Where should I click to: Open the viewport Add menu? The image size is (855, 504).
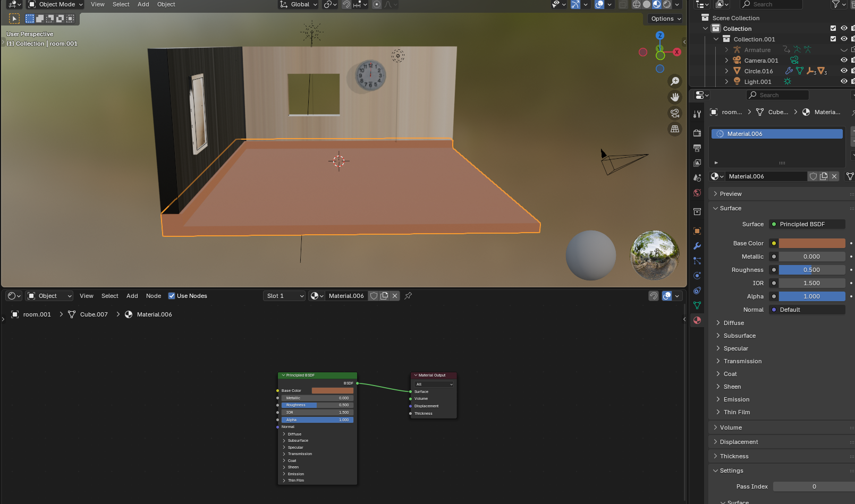pyautogui.click(x=143, y=4)
